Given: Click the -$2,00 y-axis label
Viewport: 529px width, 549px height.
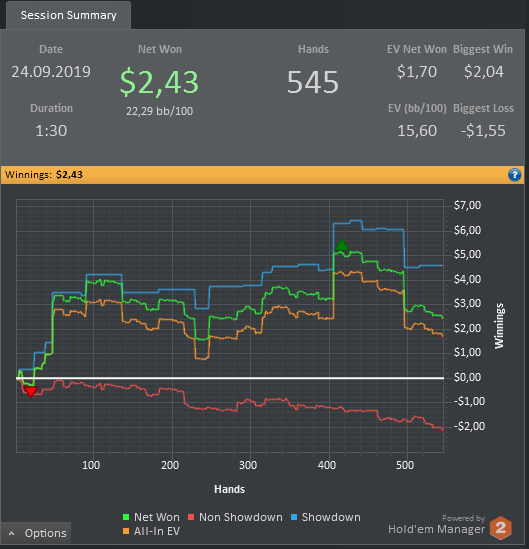Looking at the screenshot, I should (x=469, y=426).
